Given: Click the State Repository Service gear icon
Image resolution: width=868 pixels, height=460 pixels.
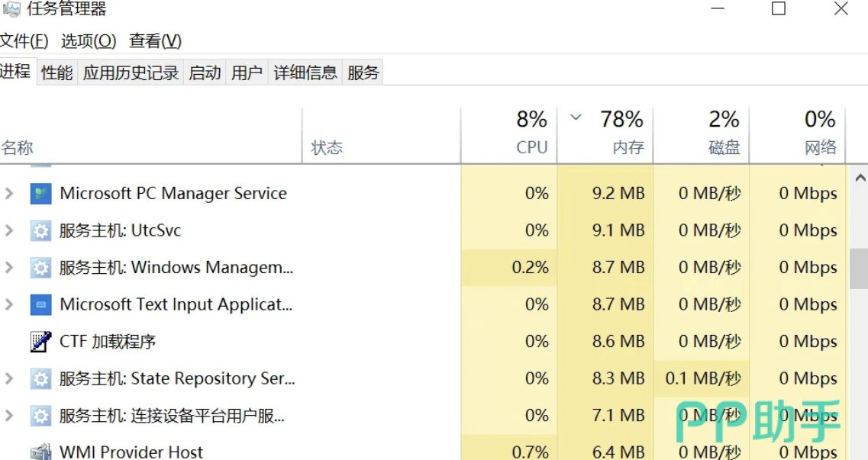Looking at the screenshot, I should [40, 378].
